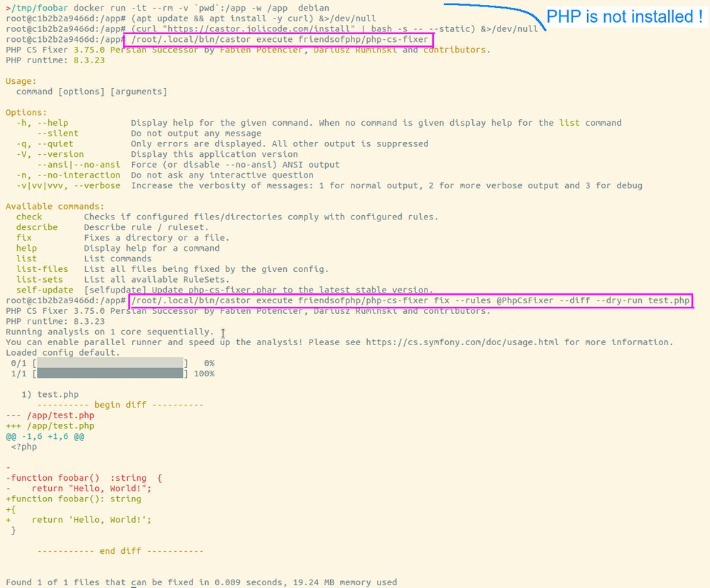Click the cs.symfony.com usage documentation URL
Image resolution: width=710 pixels, height=588 pixels.
(462, 342)
